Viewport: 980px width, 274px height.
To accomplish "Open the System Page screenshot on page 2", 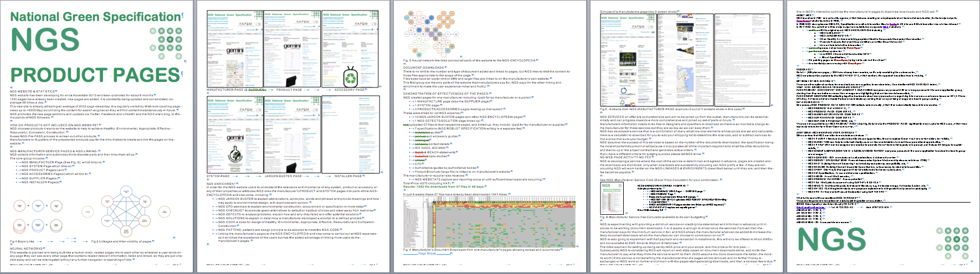I will (x=235, y=135).
